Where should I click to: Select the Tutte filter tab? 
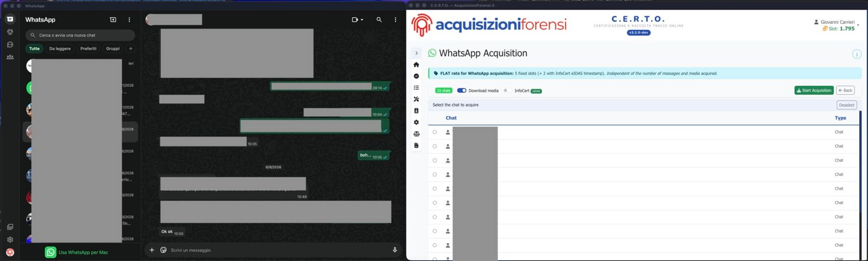click(x=34, y=49)
